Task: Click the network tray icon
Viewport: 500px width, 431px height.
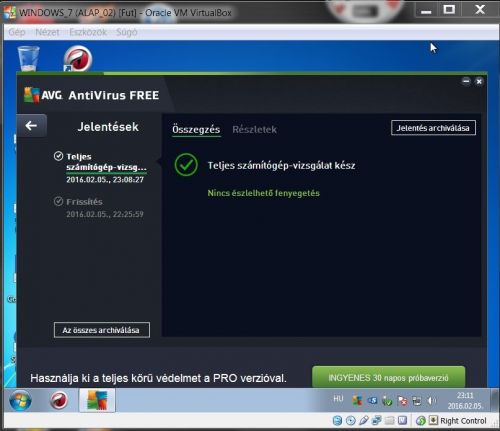Action: 417,401
